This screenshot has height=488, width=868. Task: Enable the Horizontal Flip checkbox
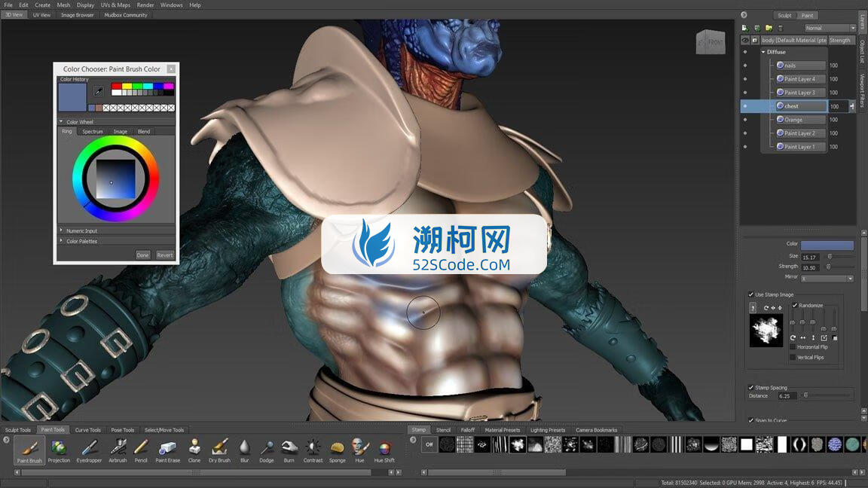click(x=793, y=347)
